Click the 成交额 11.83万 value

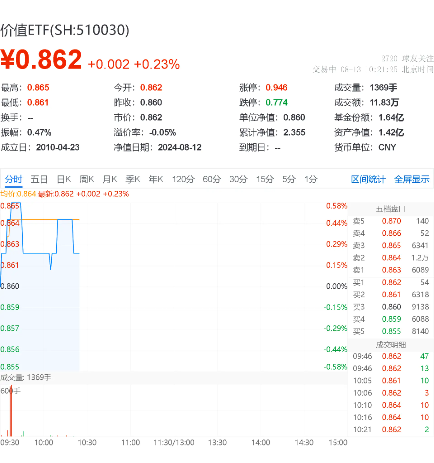384,102
